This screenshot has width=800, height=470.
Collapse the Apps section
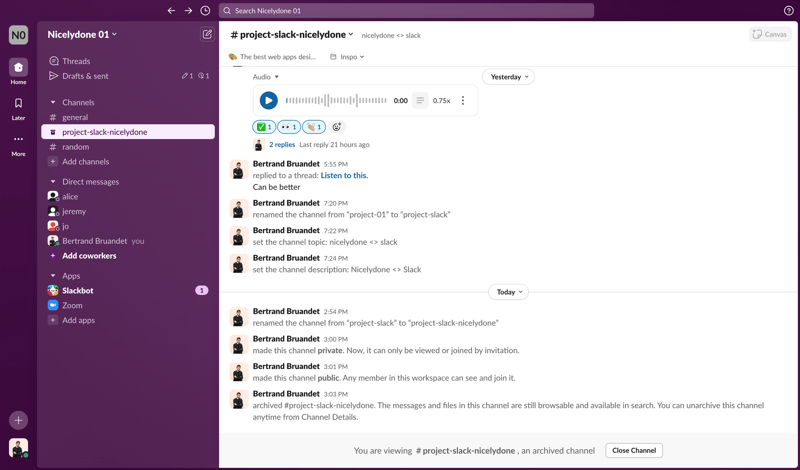53,276
